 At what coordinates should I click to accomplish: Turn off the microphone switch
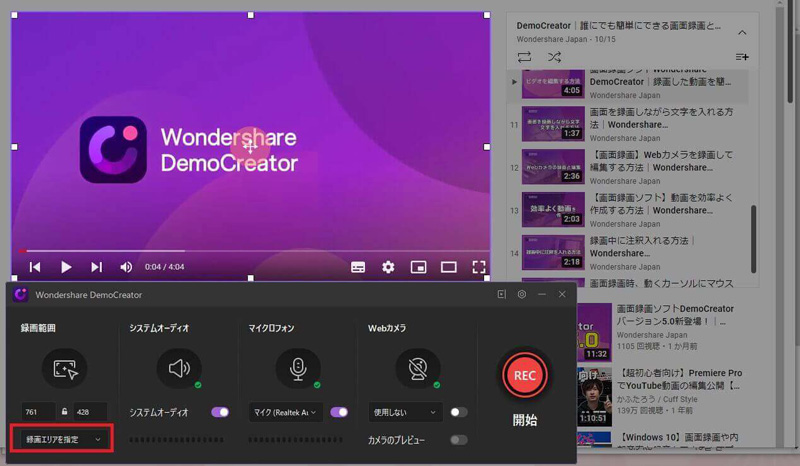(x=339, y=412)
